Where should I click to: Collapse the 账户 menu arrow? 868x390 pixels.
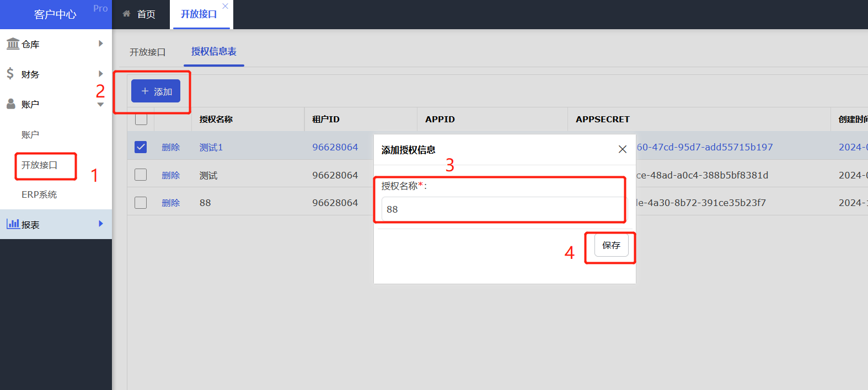(100, 104)
